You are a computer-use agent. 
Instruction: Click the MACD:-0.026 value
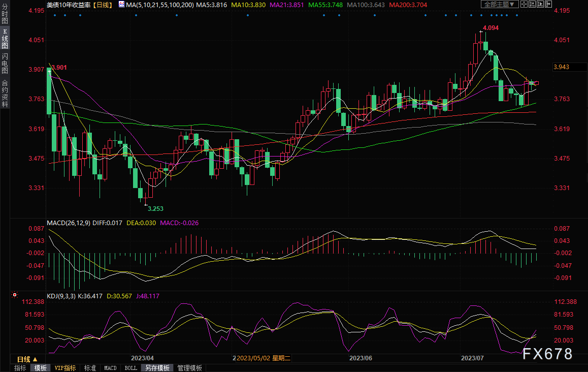(x=179, y=223)
